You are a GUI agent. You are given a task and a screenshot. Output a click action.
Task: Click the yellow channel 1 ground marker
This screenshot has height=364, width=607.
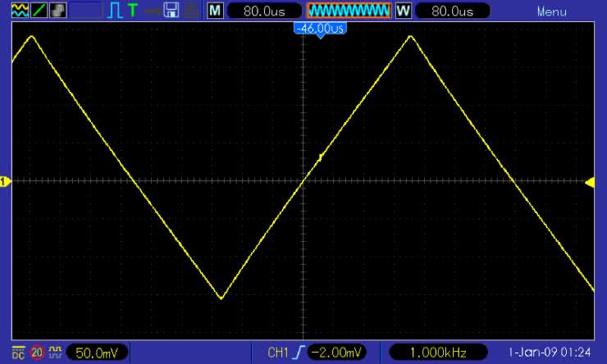[5, 181]
